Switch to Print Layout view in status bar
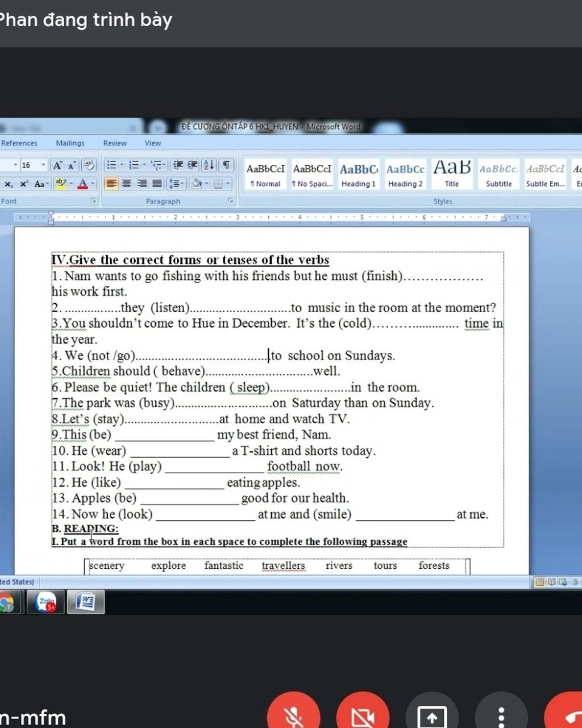582x728 pixels. 540,582
